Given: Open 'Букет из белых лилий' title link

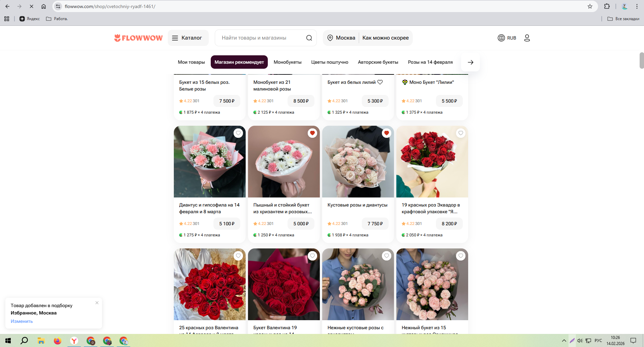Looking at the screenshot, I should click(x=355, y=82).
